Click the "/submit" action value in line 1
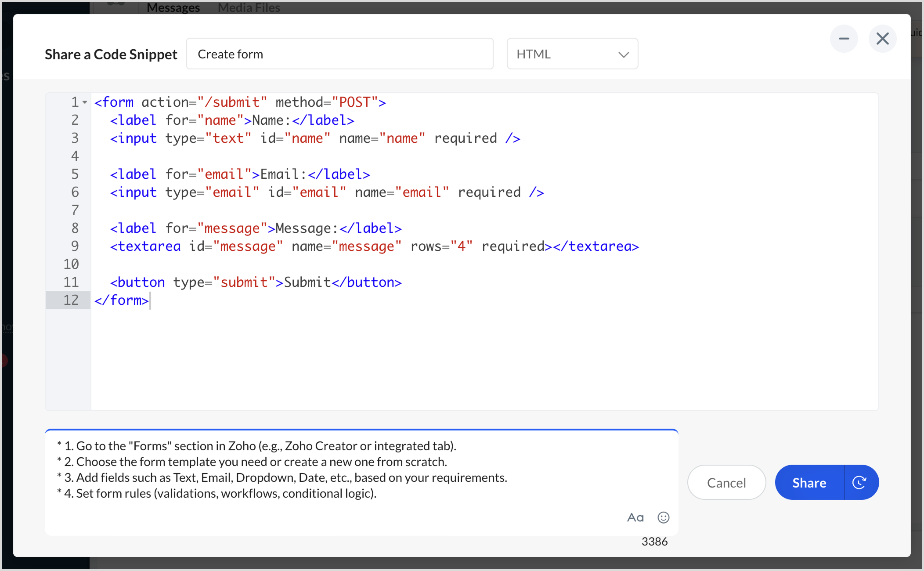 232,102
